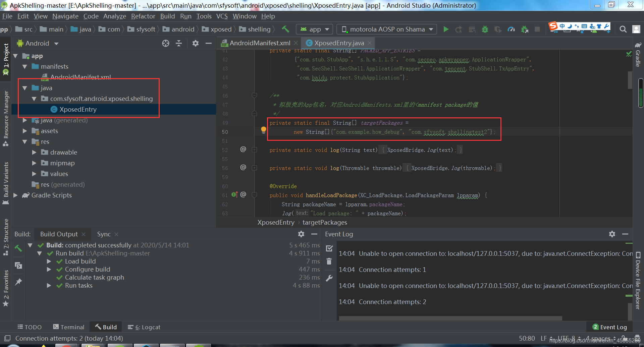The height and width of the screenshot is (347, 644).
Task: Toggle the Build Variants side panel
Action: (x=6, y=183)
